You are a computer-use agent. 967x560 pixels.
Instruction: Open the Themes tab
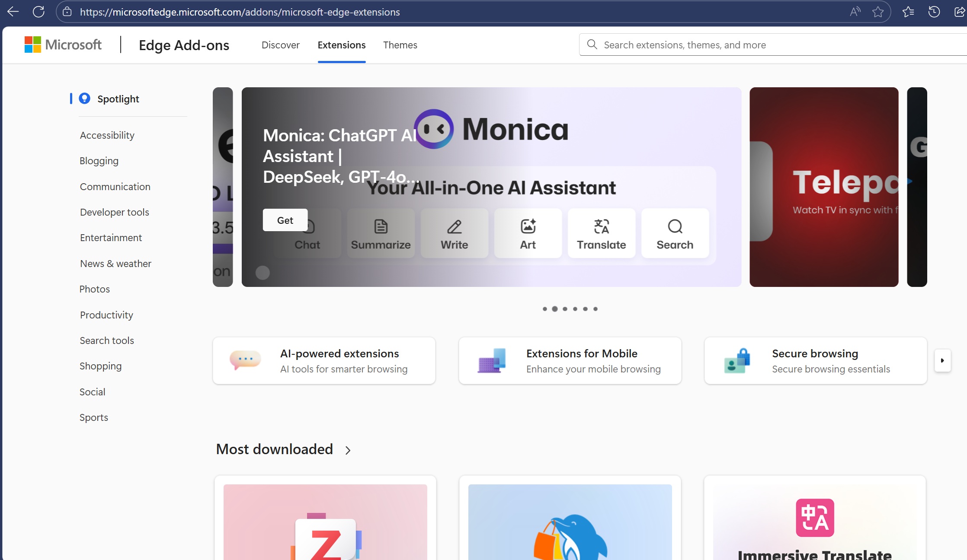(400, 45)
